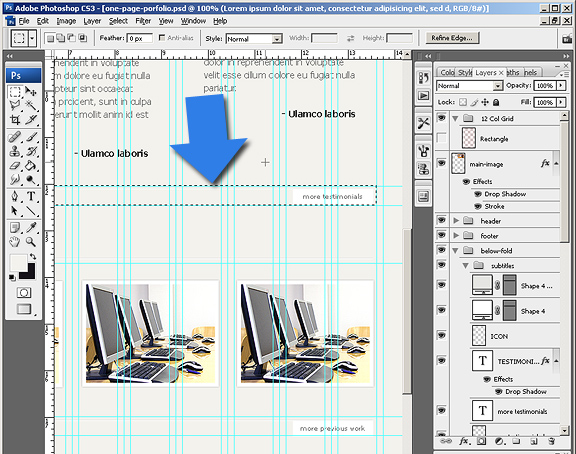Viewport: 576px width, 454px height.
Task: Select the Paint Bucket tool
Action: coord(31,165)
